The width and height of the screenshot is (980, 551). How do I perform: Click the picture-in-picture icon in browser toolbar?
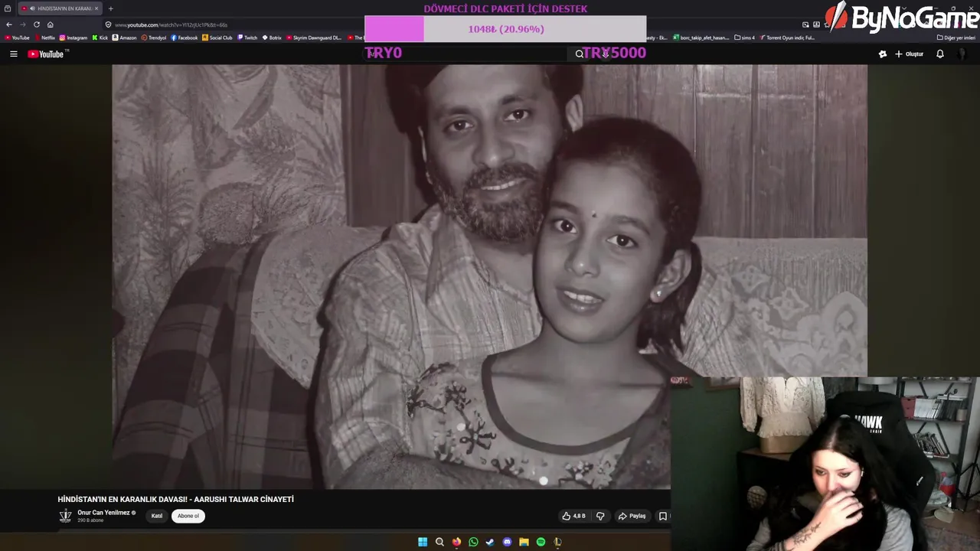coord(805,24)
